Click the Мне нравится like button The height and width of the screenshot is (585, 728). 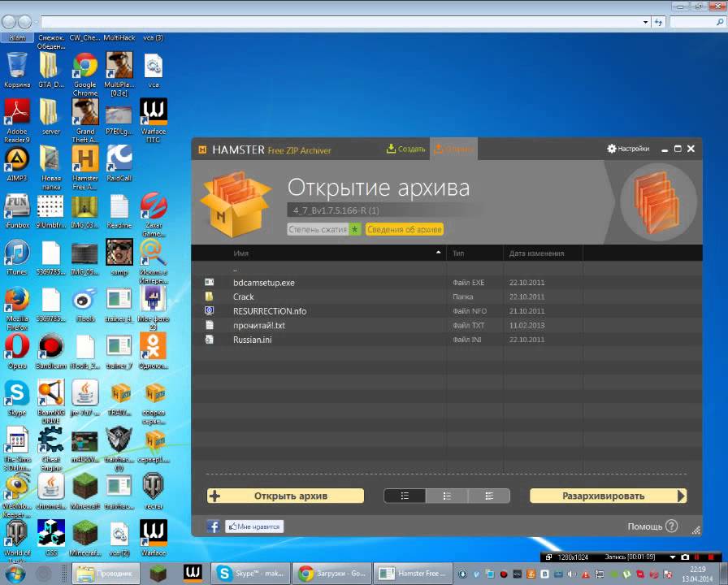coord(254,526)
